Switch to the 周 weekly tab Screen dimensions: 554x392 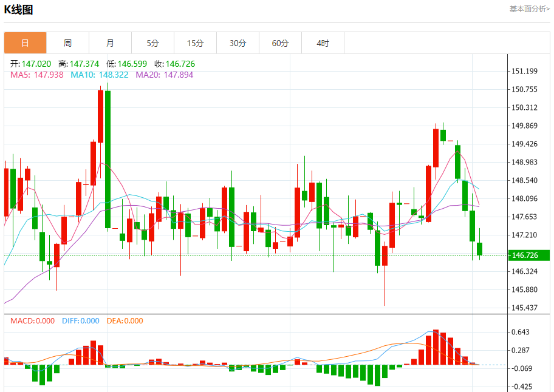click(x=67, y=43)
